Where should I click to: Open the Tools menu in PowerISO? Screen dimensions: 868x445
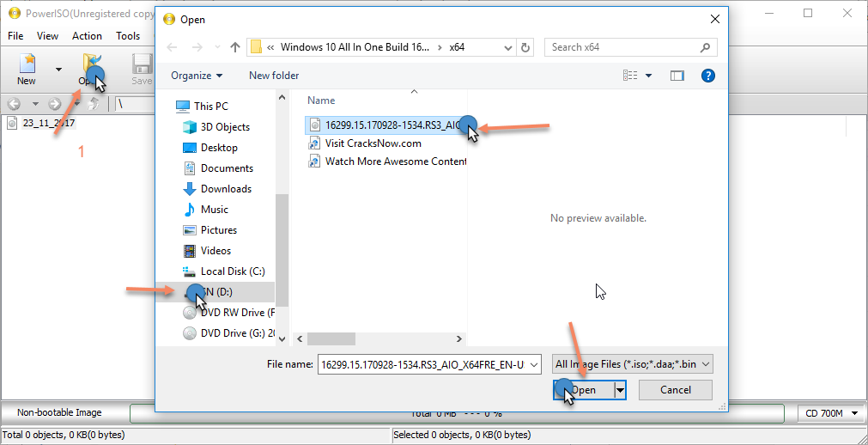128,36
